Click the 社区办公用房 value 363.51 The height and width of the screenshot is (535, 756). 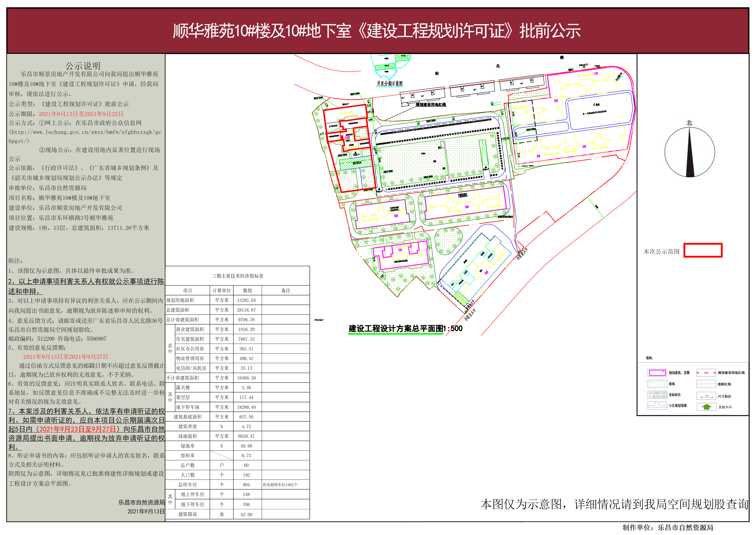pos(246,349)
